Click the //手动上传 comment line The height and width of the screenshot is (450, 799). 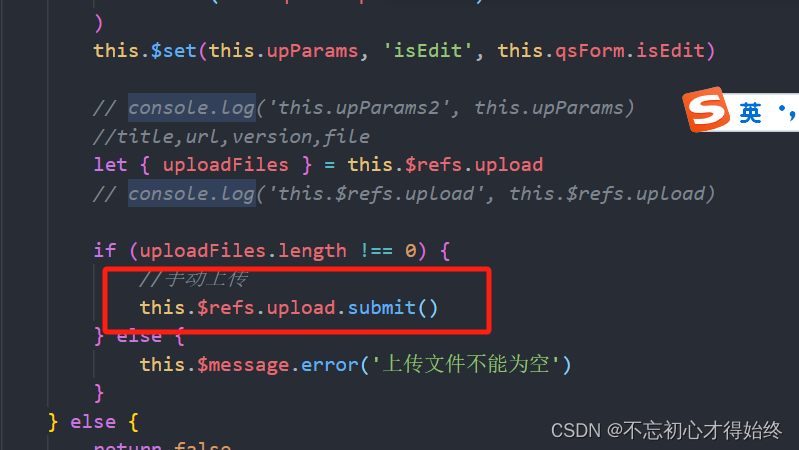(194, 279)
